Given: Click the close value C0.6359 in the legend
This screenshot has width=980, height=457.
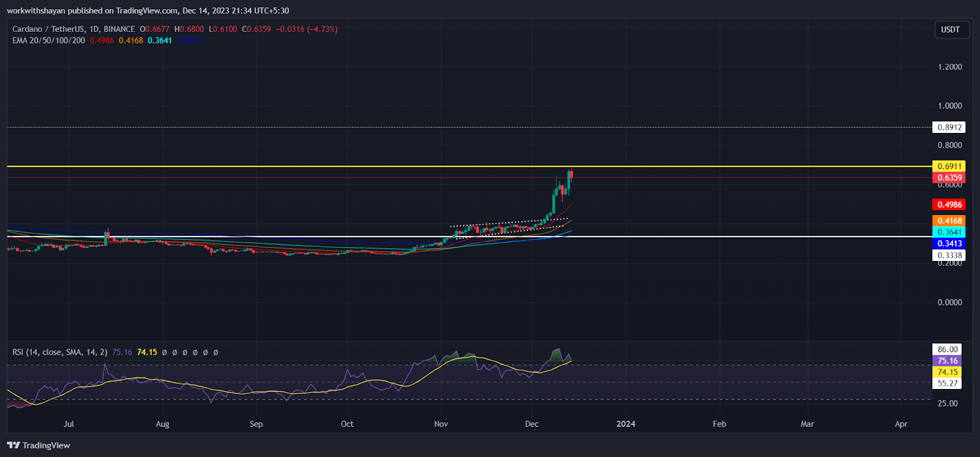Looking at the screenshot, I should (x=256, y=29).
